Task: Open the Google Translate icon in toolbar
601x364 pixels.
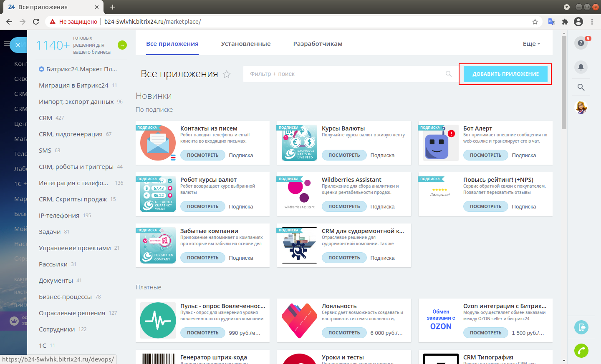Action: click(x=551, y=22)
